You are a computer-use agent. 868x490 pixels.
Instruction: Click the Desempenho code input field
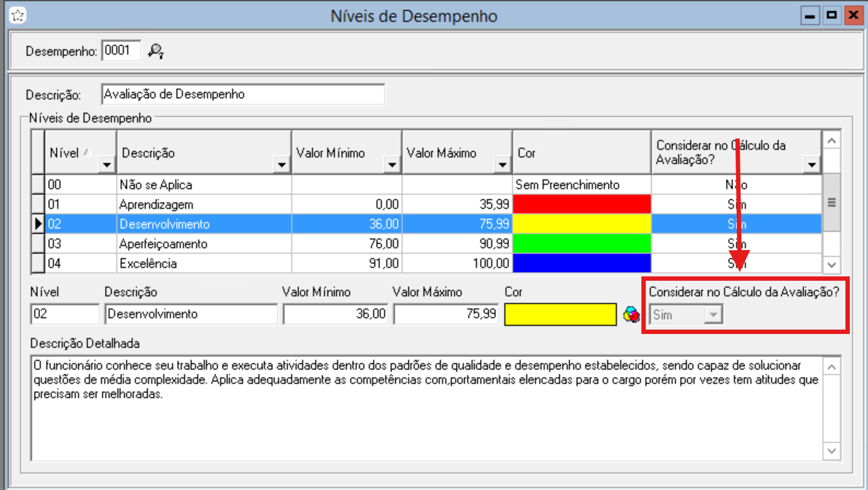[121, 51]
